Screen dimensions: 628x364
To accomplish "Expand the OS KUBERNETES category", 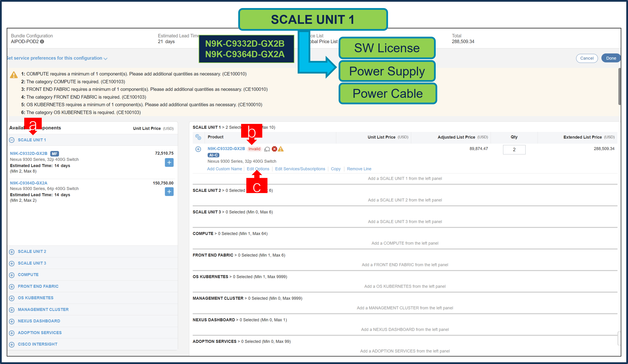I will point(12,298).
